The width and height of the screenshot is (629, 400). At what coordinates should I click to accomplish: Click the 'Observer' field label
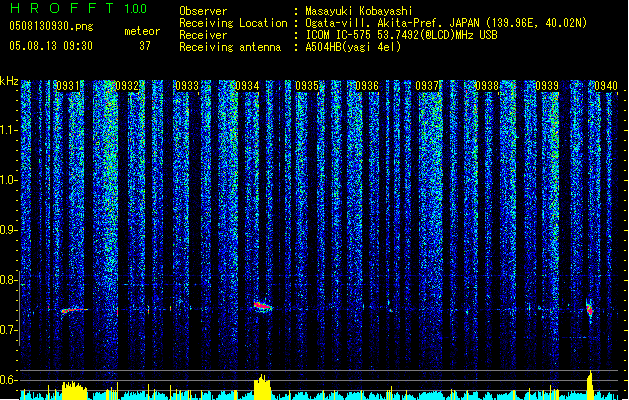(x=203, y=11)
